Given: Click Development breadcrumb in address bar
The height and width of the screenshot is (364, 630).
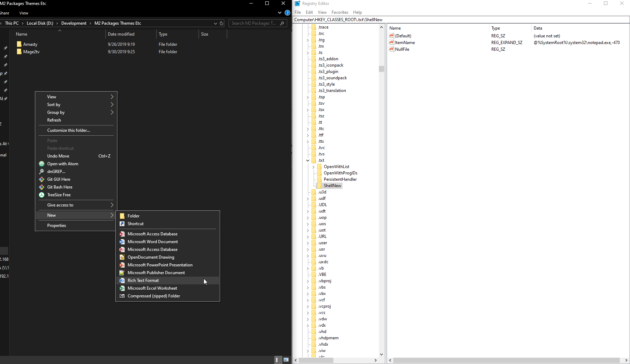Looking at the screenshot, I should 74,23.
